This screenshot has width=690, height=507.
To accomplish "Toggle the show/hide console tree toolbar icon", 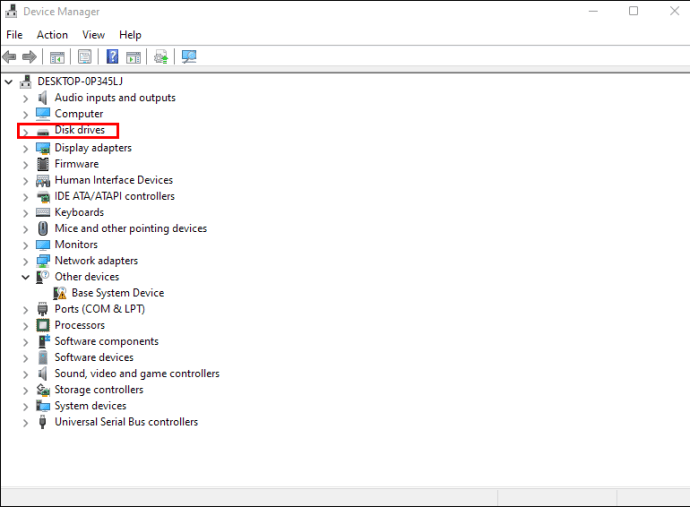I will pyautogui.click(x=57, y=57).
